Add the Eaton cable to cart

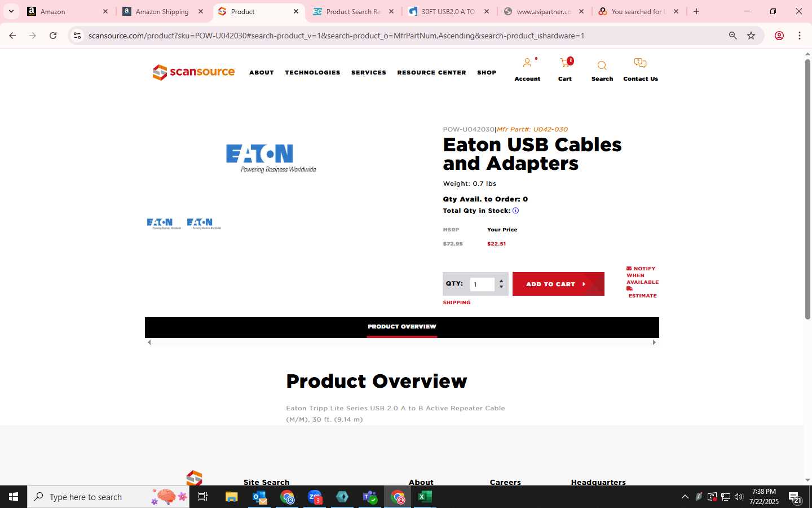tap(558, 284)
